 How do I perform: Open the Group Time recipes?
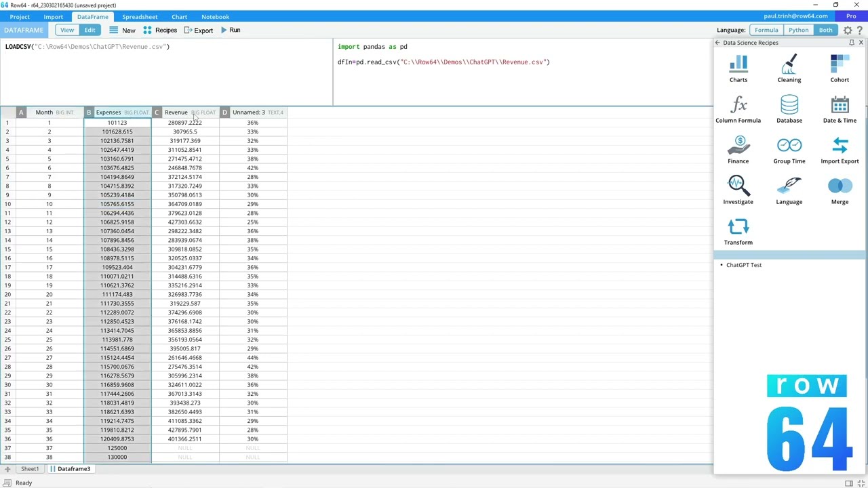789,150
